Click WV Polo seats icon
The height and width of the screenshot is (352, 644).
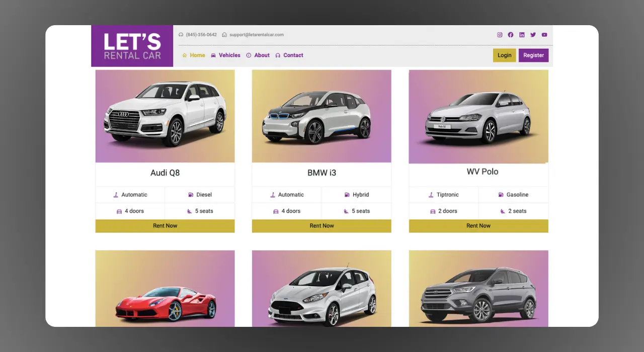coord(503,211)
